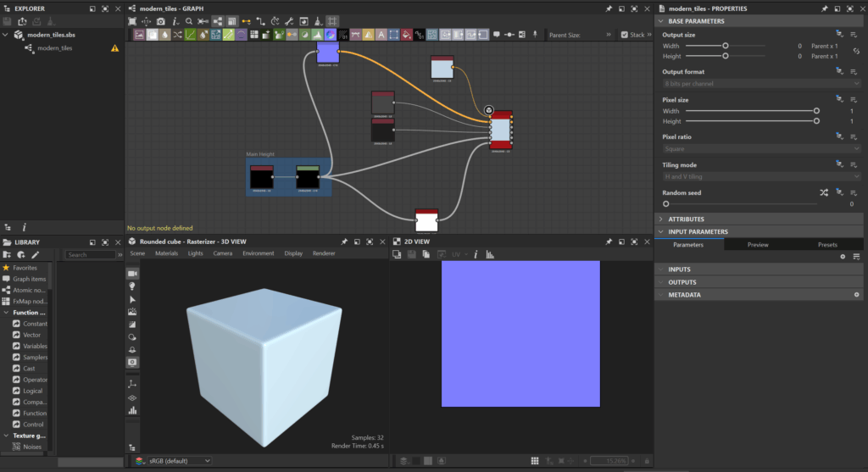Adjust the Random seed slider
This screenshot has width=868, height=472.
click(741, 204)
